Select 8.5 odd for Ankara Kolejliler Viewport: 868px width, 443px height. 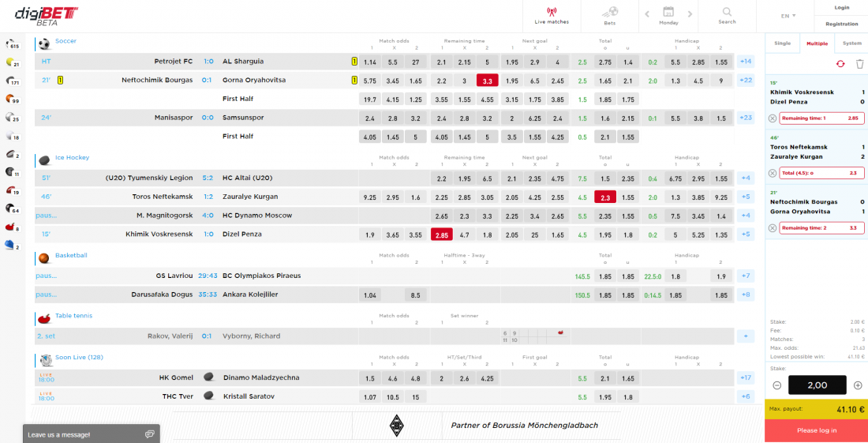point(415,295)
